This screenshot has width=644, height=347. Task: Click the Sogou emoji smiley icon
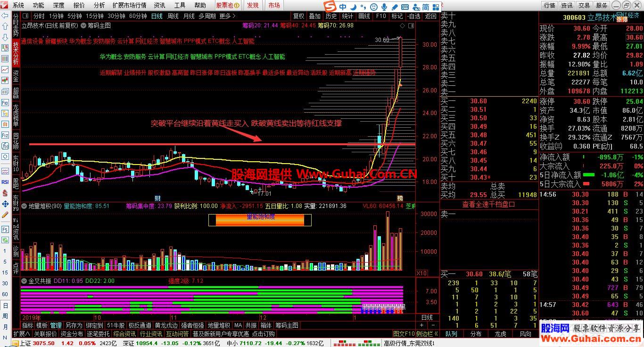click(x=373, y=7)
